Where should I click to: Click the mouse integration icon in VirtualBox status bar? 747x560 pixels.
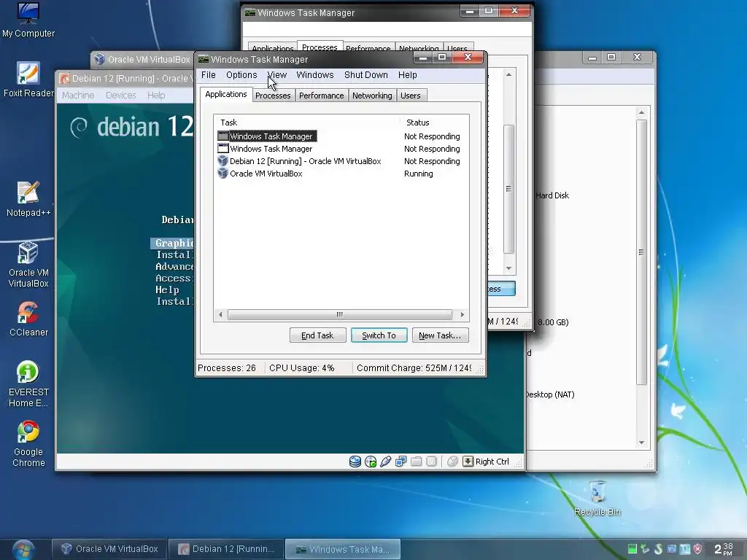click(x=452, y=462)
